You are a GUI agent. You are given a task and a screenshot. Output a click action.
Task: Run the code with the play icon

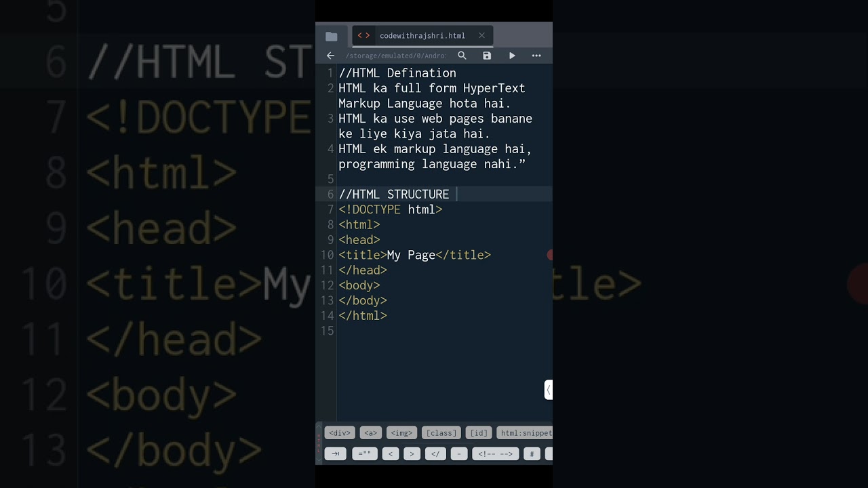tap(512, 56)
